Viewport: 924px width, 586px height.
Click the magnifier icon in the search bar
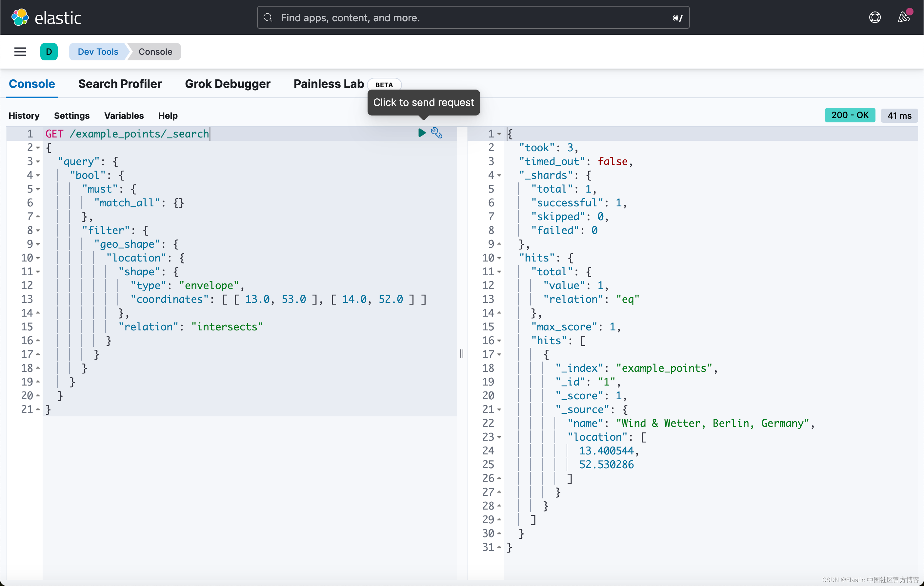pyautogui.click(x=268, y=18)
